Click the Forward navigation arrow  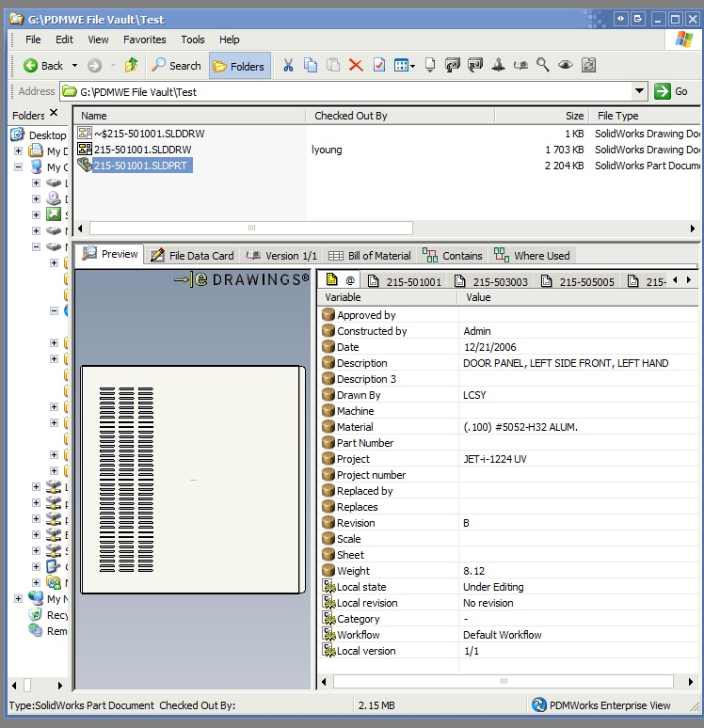(x=94, y=66)
